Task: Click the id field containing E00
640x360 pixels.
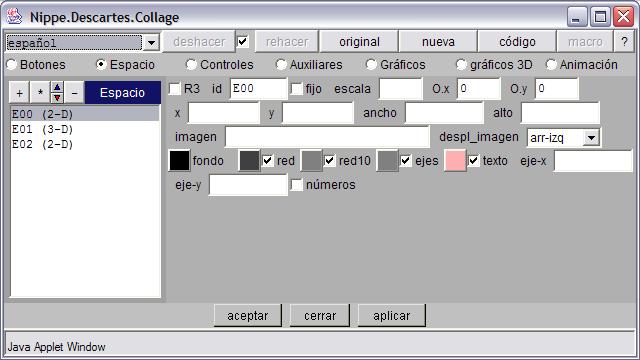Action: [x=258, y=89]
